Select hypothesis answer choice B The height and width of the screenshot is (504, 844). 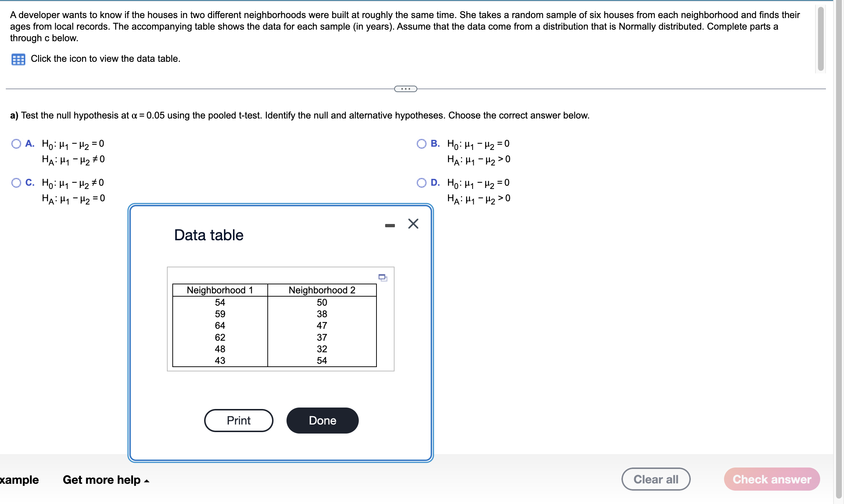(421, 144)
